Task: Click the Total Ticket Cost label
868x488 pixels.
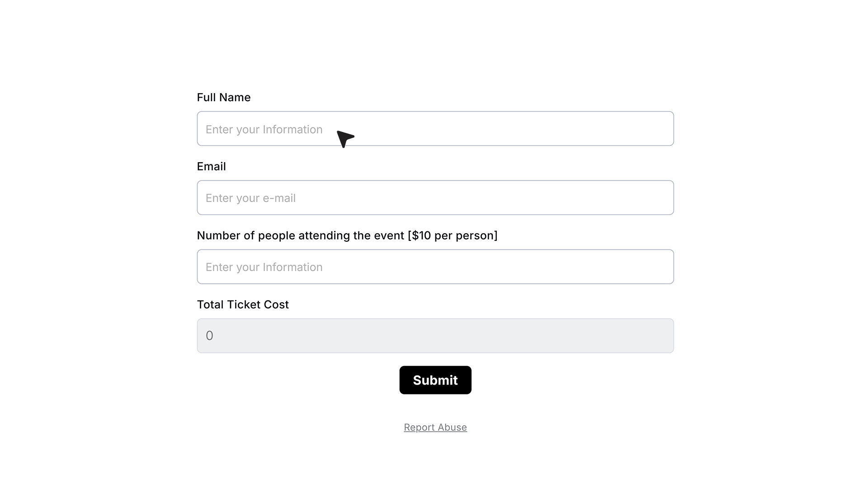Action: (x=243, y=305)
